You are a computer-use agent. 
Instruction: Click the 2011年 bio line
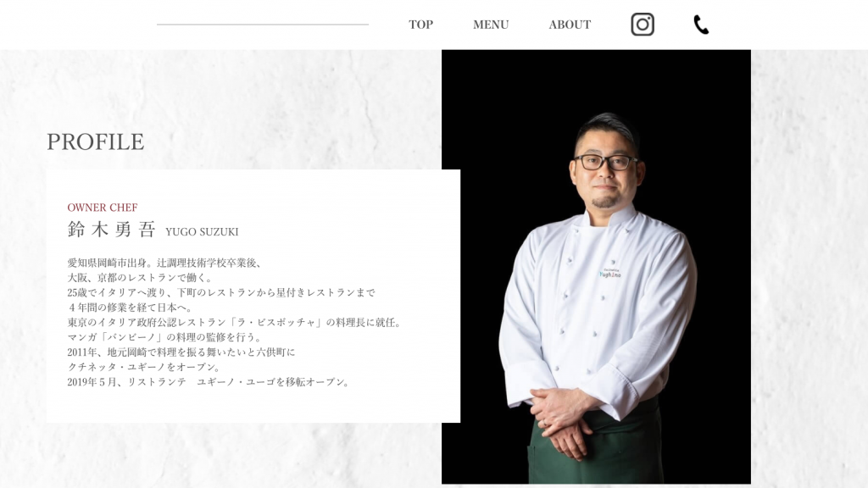coord(181,352)
